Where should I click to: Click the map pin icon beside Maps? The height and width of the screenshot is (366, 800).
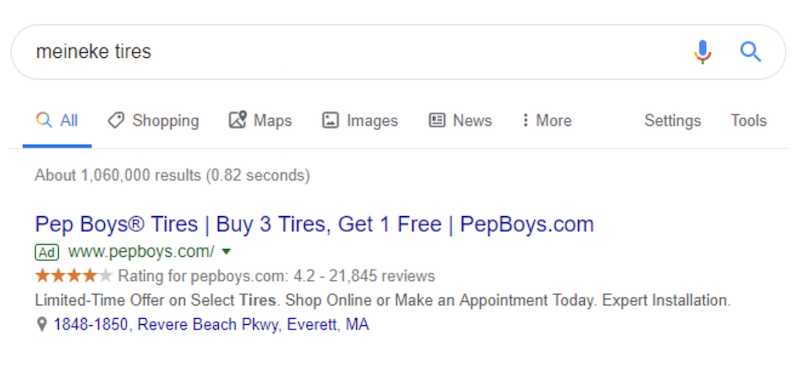tap(237, 120)
